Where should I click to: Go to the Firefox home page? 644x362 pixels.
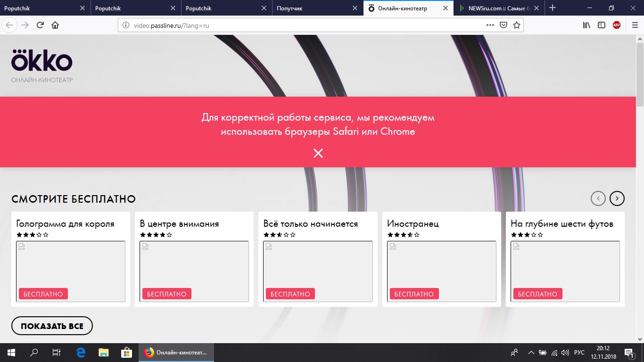(55, 25)
